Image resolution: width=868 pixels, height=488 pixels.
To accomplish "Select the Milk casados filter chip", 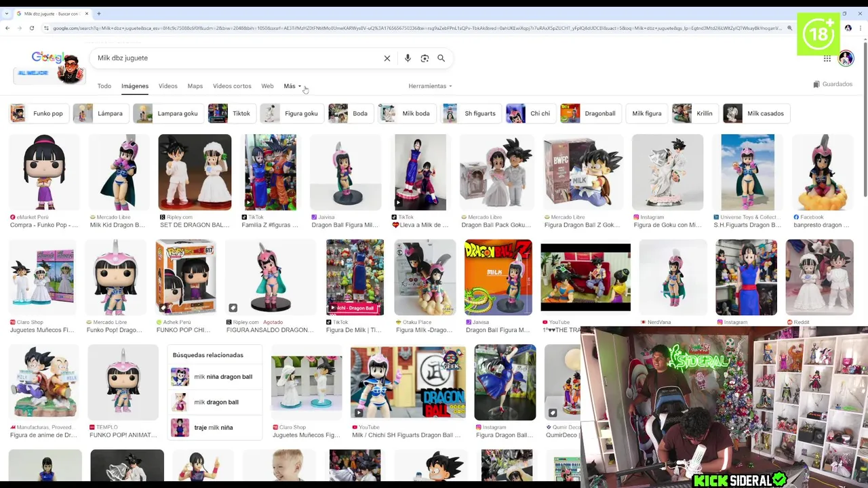I will point(756,113).
